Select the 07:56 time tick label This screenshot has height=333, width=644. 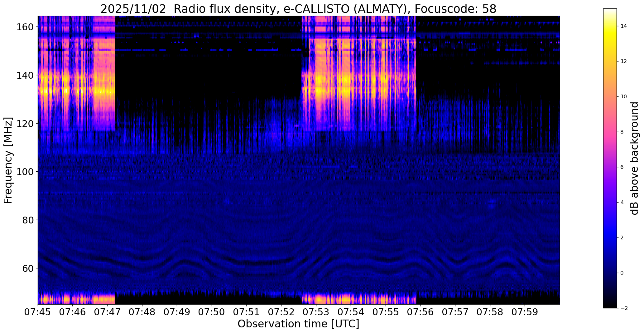421,312
